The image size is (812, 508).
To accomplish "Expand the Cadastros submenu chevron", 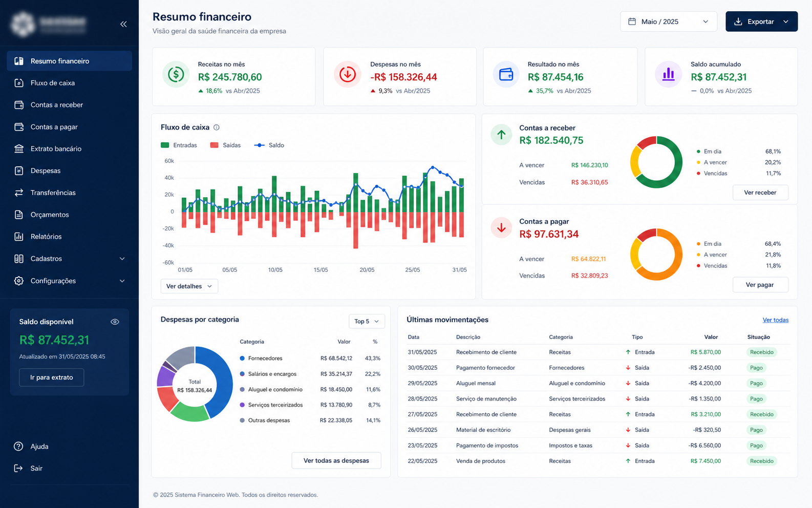I will tap(122, 259).
